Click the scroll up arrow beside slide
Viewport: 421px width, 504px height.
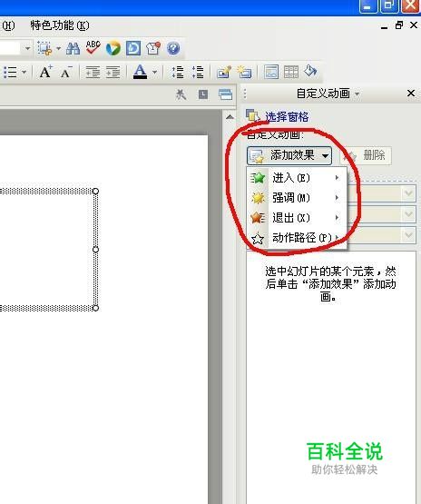tap(230, 117)
